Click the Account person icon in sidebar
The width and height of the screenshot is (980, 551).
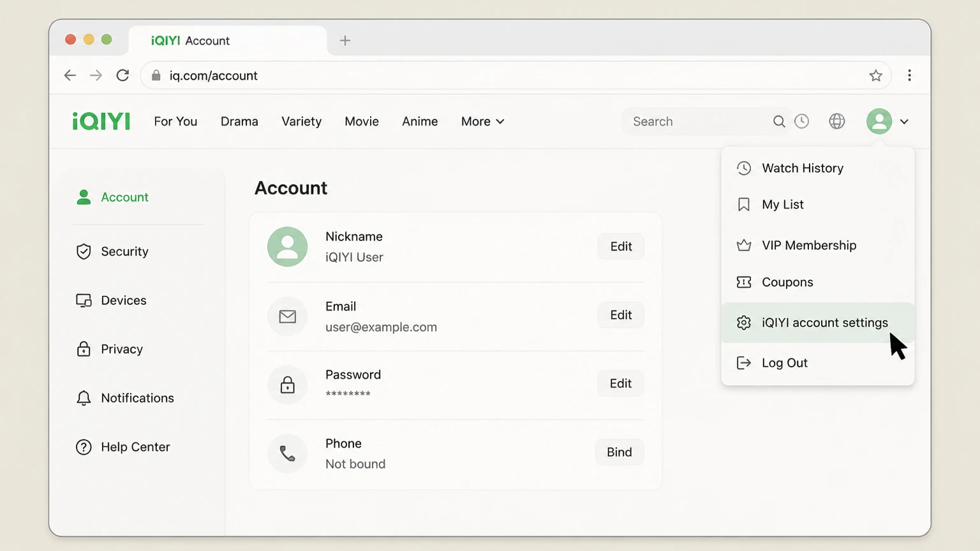(84, 197)
